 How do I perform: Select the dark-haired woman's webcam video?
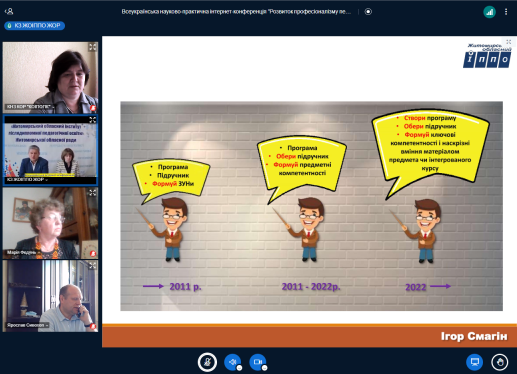(x=50, y=77)
